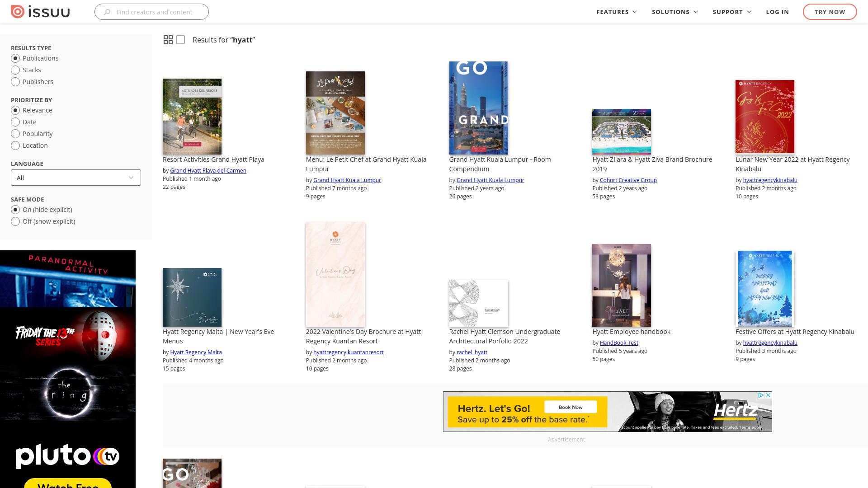Open the Support menu

pos(732,12)
